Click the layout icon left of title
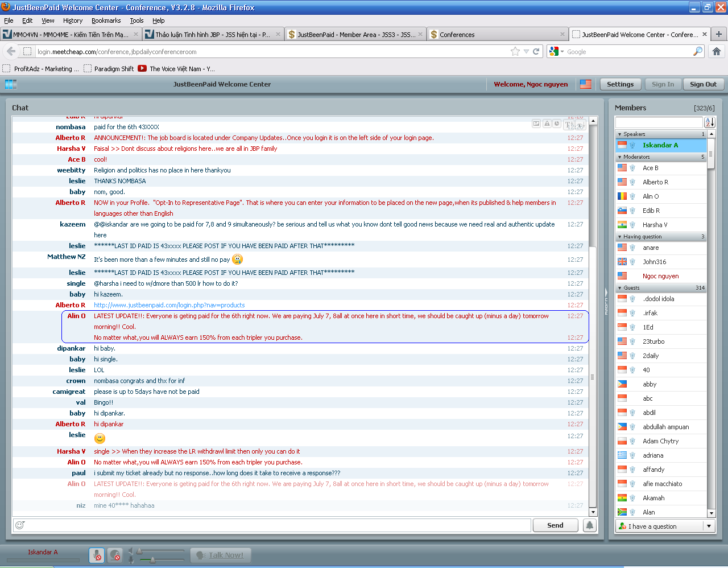The width and height of the screenshot is (728, 568). click(x=11, y=84)
